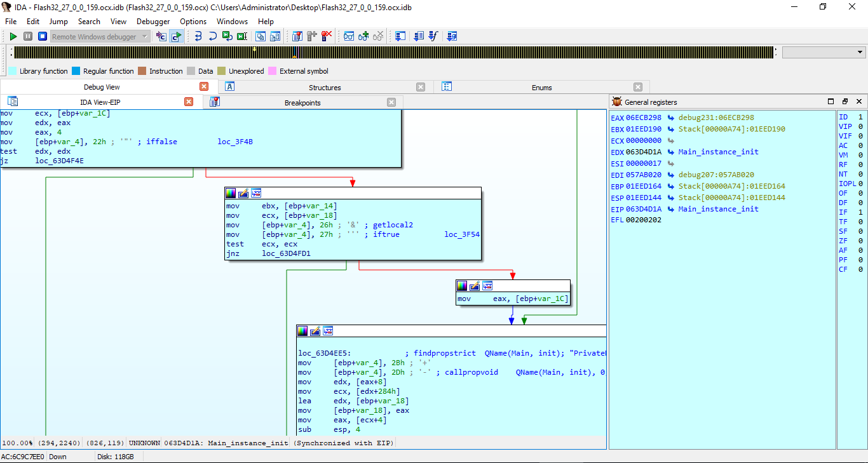Image resolution: width=868 pixels, height=463 pixels.
Task: Click the third header icon in ebx node
Action: coord(256,193)
